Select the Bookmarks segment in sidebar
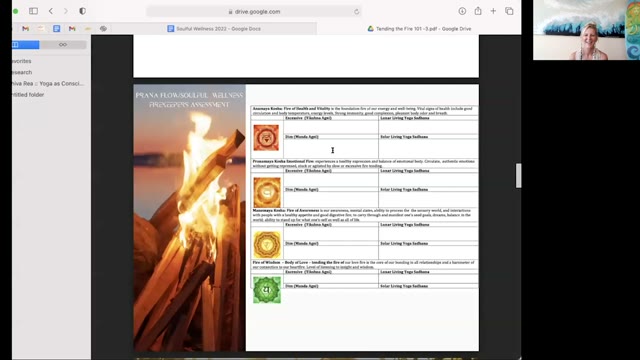The image size is (640, 360). (26, 44)
